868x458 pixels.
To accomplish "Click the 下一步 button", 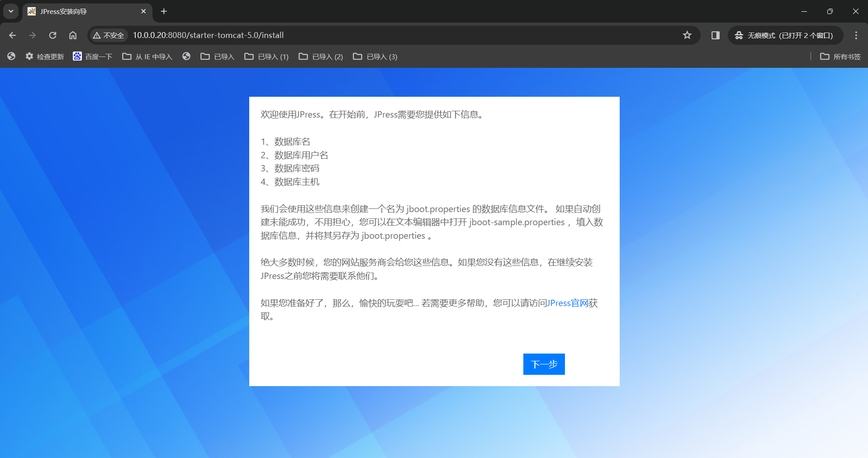I will [x=544, y=364].
